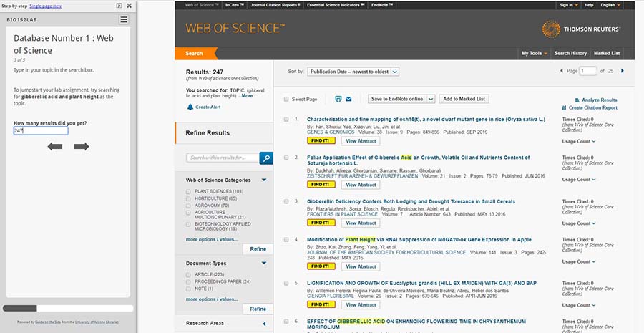Image resolution: width=644 pixels, height=333 pixels.
Task: Select checkbox for result 2
Action: [x=286, y=158]
